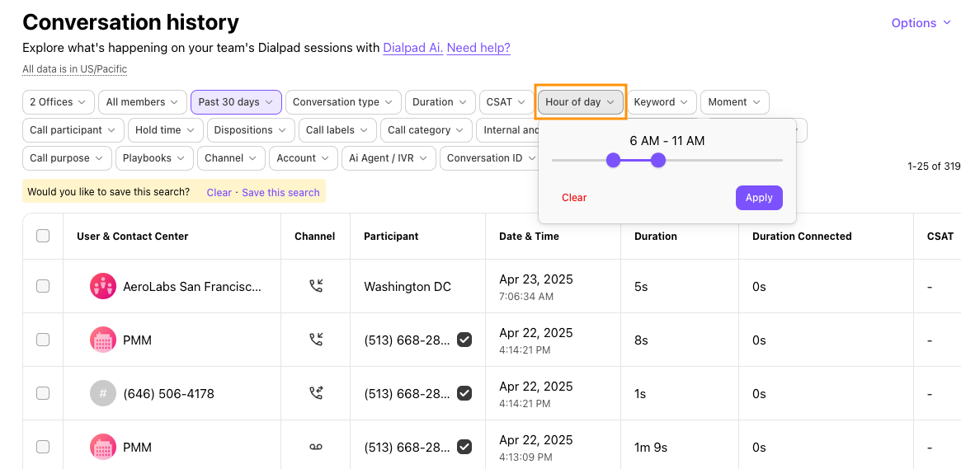
Task: Click the red Clear button in hour popup
Action: tap(574, 197)
